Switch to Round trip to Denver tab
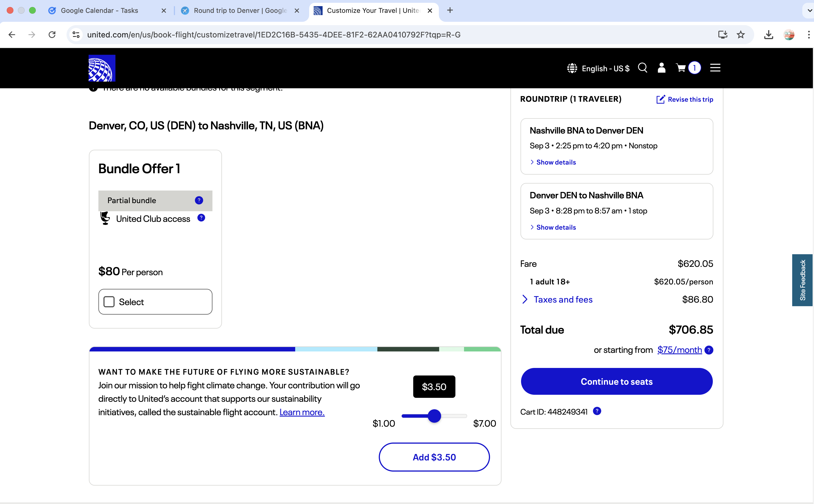The width and height of the screenshot is (814, 504). coord(240,11)
